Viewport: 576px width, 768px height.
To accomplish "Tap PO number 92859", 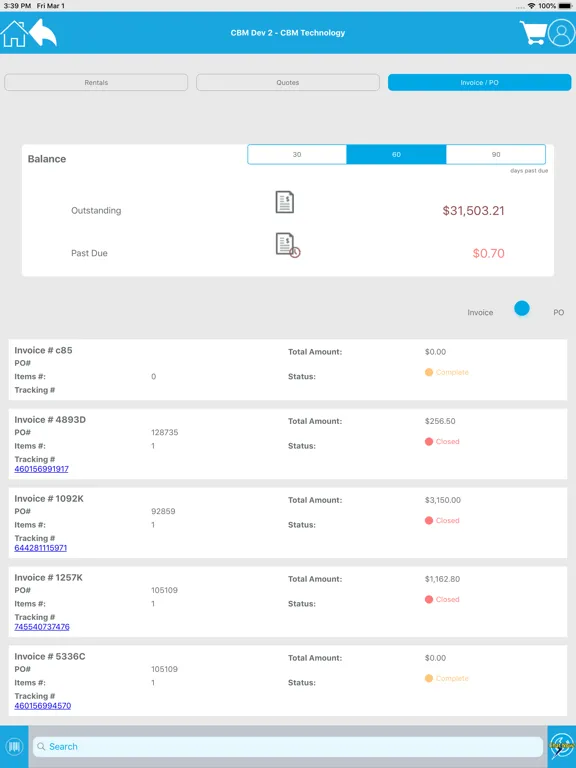I will tap(163, 511).
